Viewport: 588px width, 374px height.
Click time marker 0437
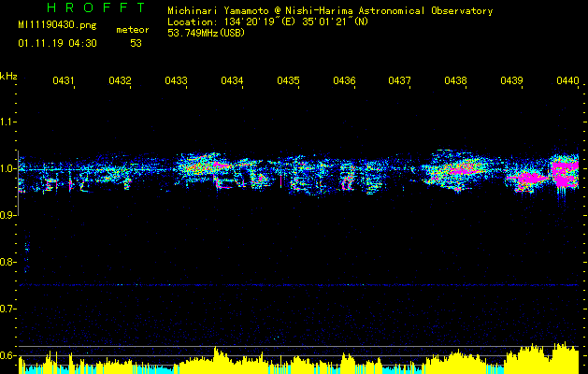(x=400, y=80)
